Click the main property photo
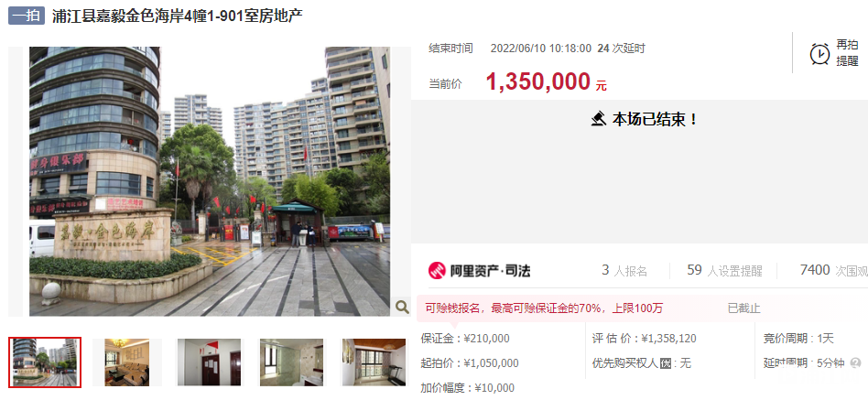 (x=210, y=181)
